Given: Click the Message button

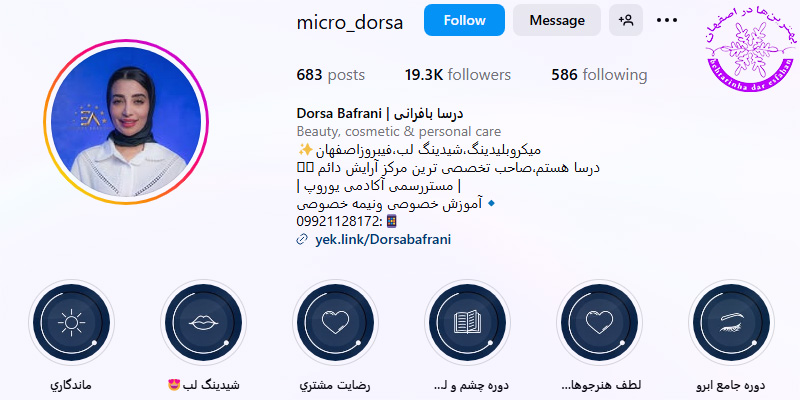Looking at the screenshot, I should pyautogui.click(x=557, y=20).
